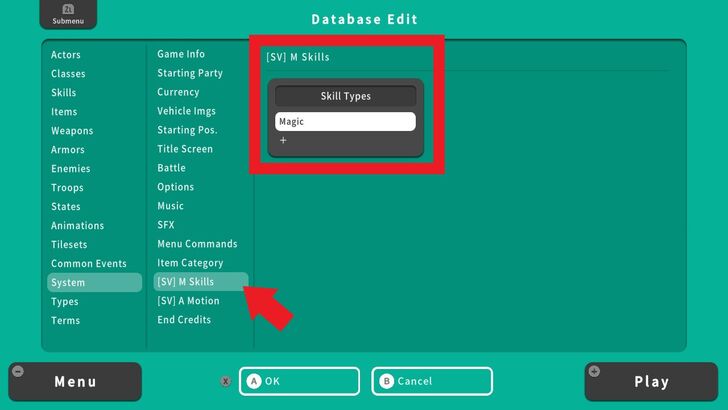The width and height of the screenshot is (728, 410).
Task: Open the Title Screen settings
Action: pos(185,149)
